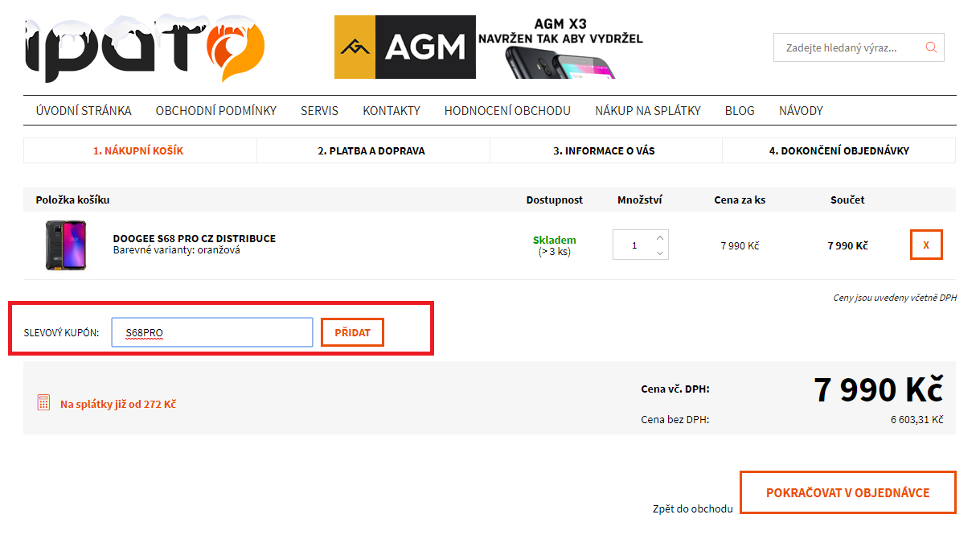The image size is (980, 535).
Task: Click the Položka košíku column header
Action: [x=72, y=200]
